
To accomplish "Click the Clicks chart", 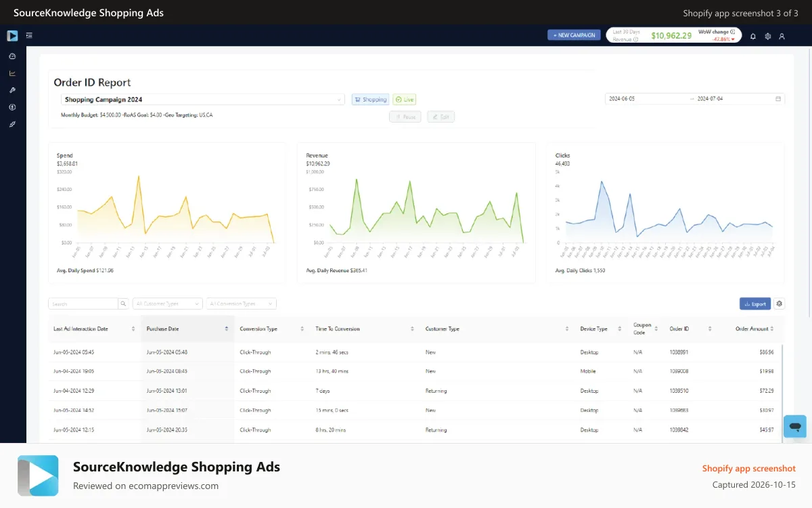I will pyautogui.click(x=666, y=213).
